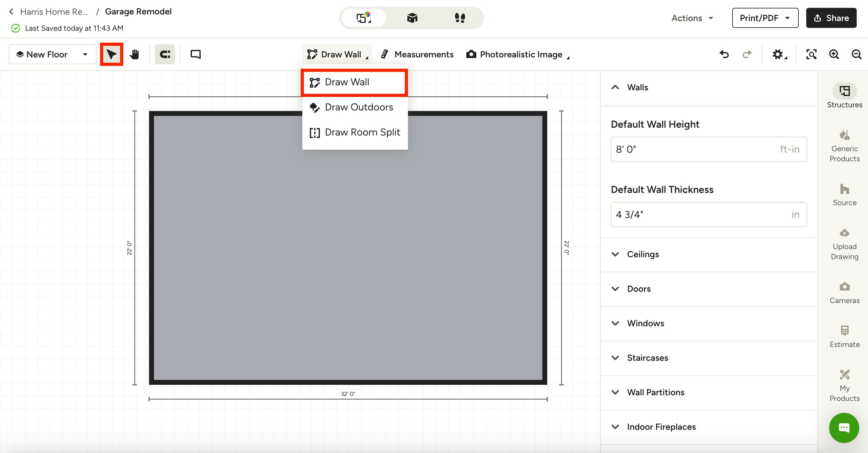
Task: Open the Source sidebar panel
Action: [844, 195]
